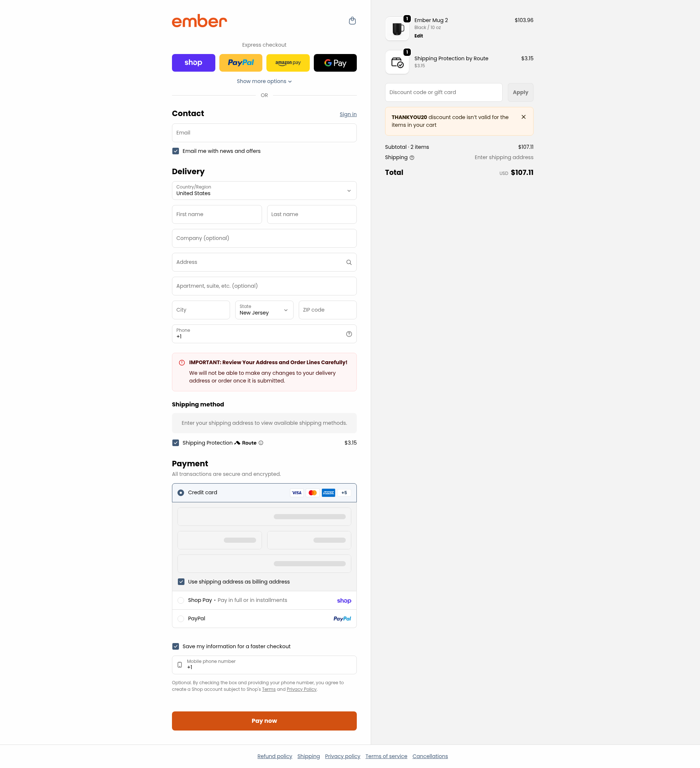The width and height of the screenshot is (700, 768).
Task: Dismiss the THANKYOU20 discount error message
Action: tap(524, 117)
